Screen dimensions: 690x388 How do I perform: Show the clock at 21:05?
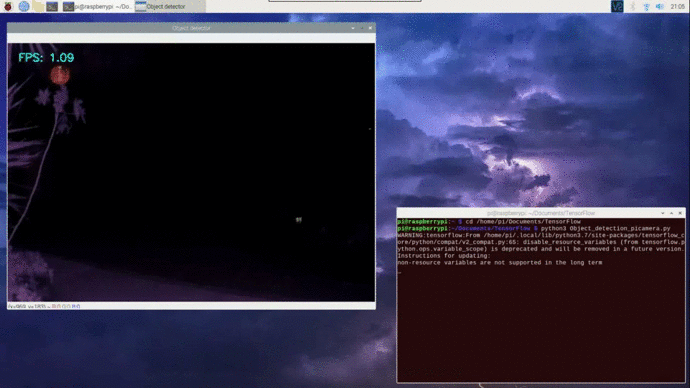[677, 6]
